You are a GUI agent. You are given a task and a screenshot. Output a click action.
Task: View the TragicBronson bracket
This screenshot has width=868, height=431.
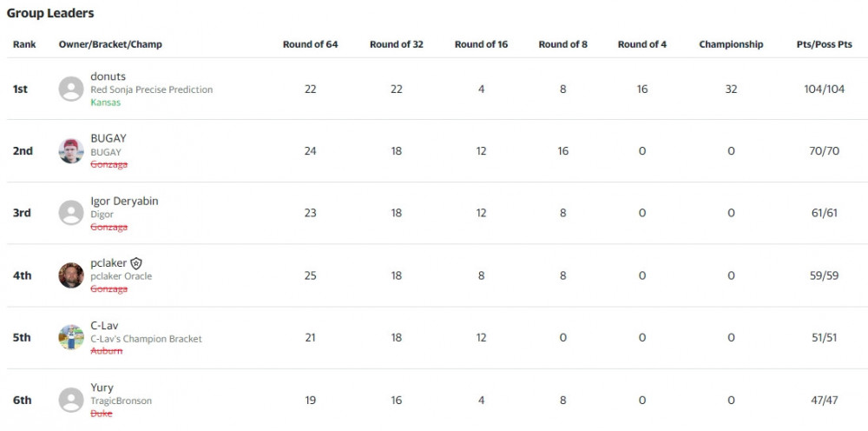(x=121, y=401)
